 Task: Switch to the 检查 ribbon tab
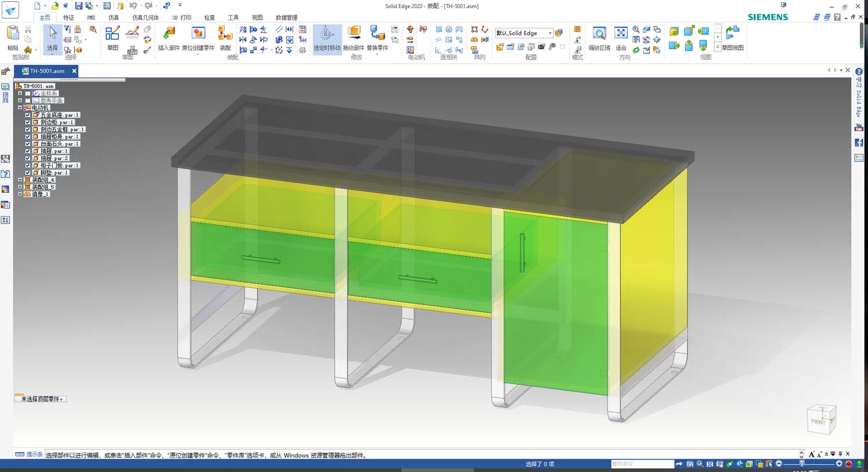point(210,17)
